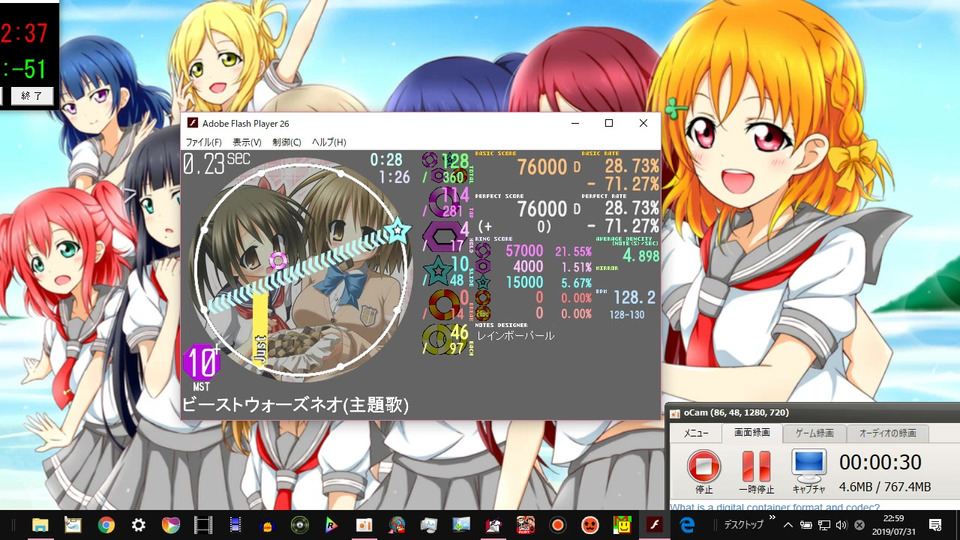Switch to Adobe Flash Player on the taskbar
This screenshot has height=540, width=960.
pos(654,525)
